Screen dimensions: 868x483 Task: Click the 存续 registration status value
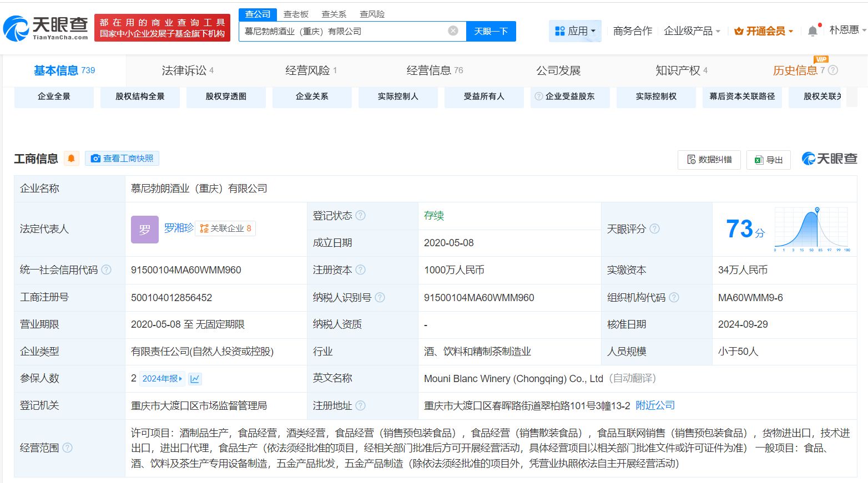(434, 216)
